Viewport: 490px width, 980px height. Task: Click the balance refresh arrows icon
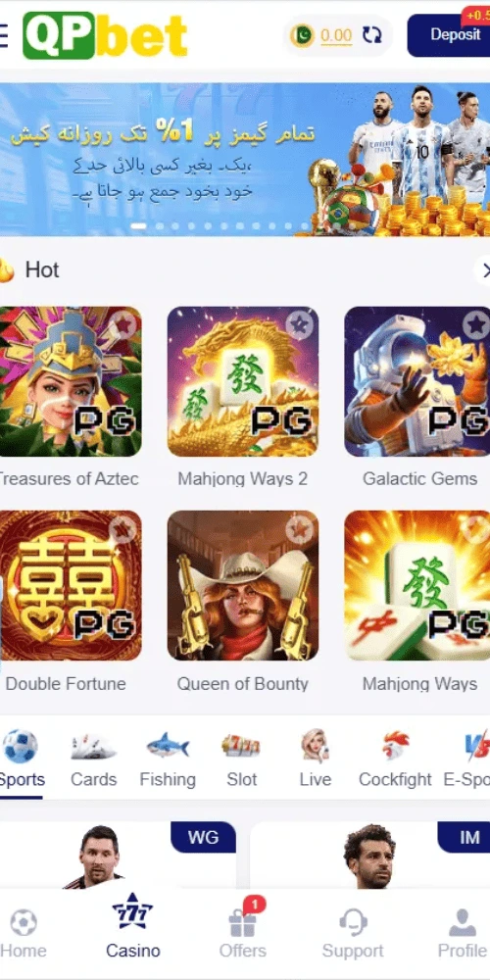(x=371, y=35)
